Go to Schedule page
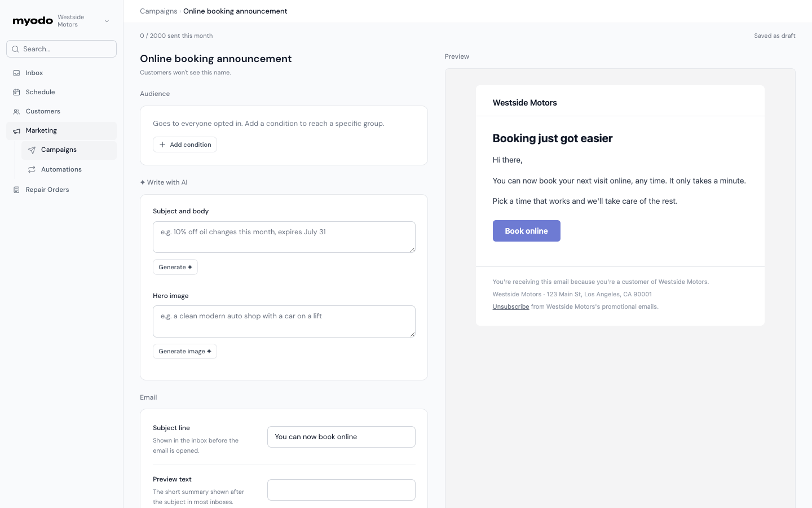Screen dimensions: 812x508 point(61,92)
